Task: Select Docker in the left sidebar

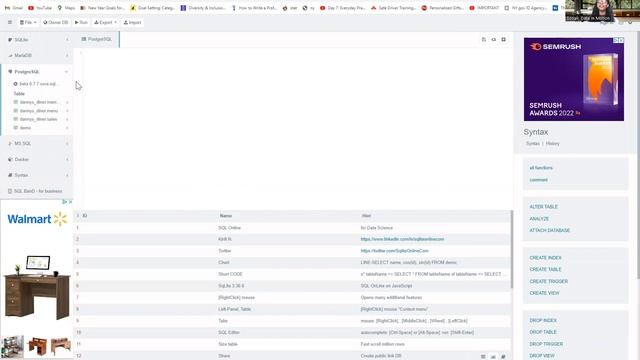Action: 21,160
